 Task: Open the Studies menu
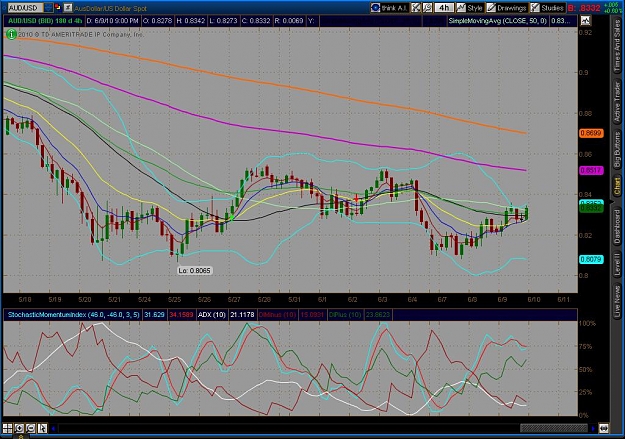(547, 8)
